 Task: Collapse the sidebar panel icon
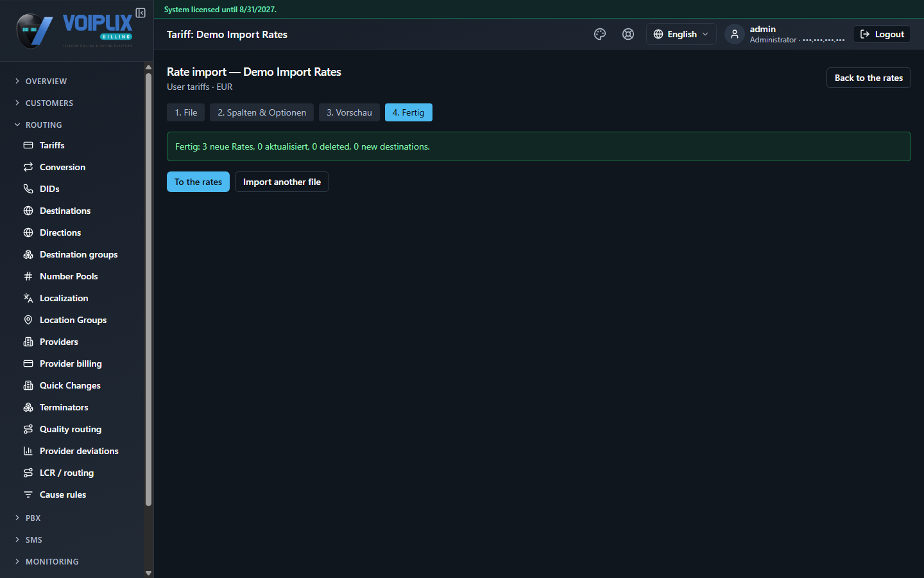[x=141, y=13]
